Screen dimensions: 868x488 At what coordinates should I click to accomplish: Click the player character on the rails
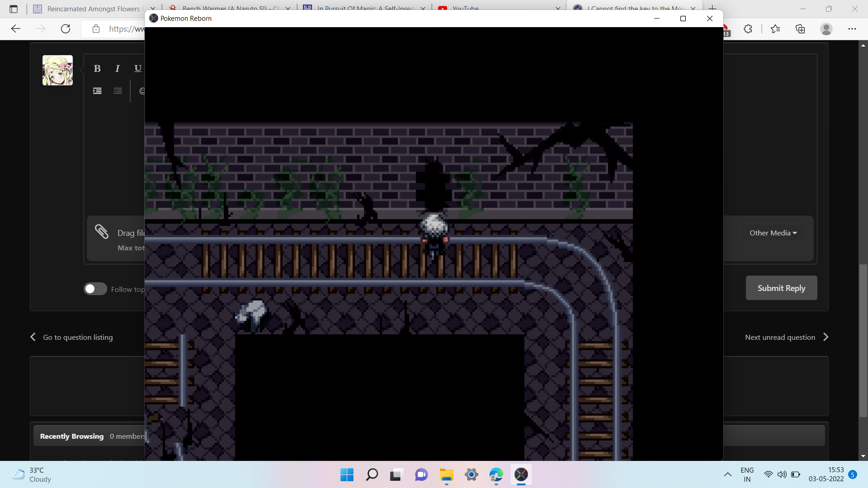[x=434, y=236]
